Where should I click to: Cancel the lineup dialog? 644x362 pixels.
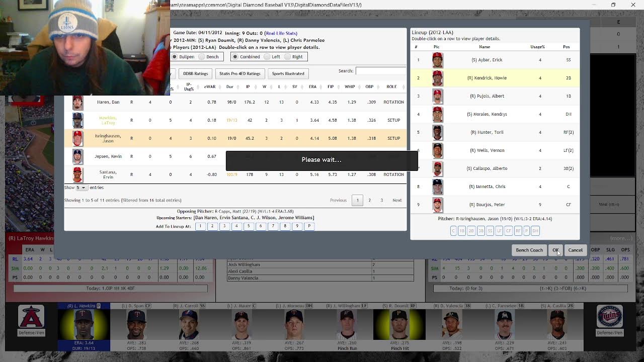575,250
